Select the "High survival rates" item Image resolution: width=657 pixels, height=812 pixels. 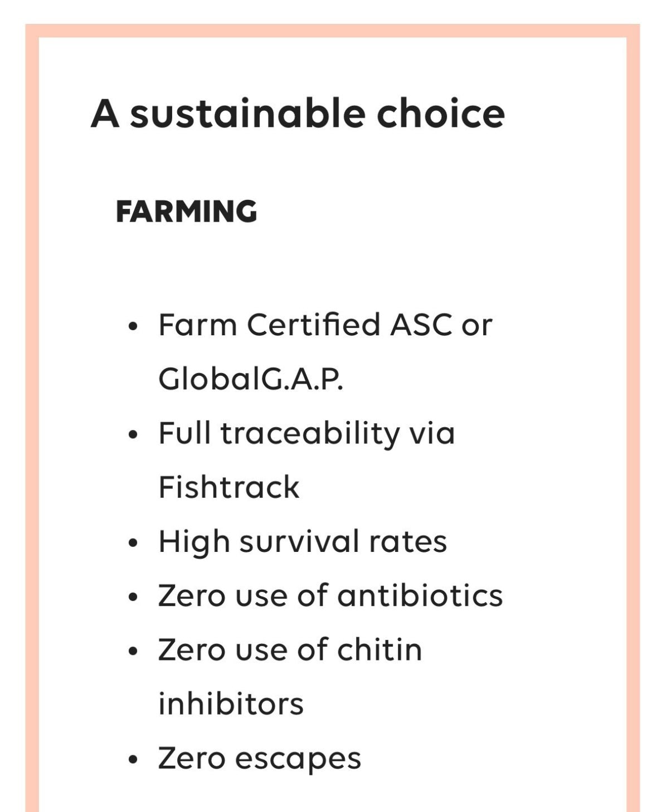(x=303, y=541)
